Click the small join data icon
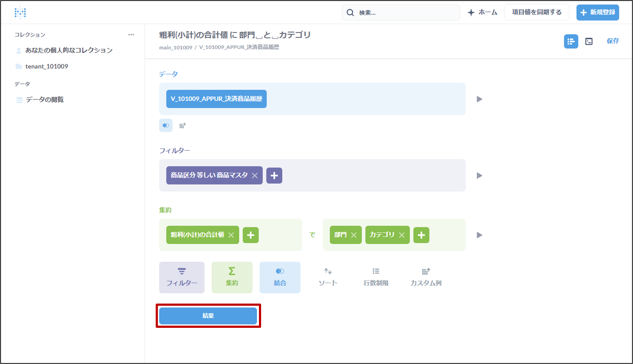This screenshot has width=633, height=364. (166, 125)
